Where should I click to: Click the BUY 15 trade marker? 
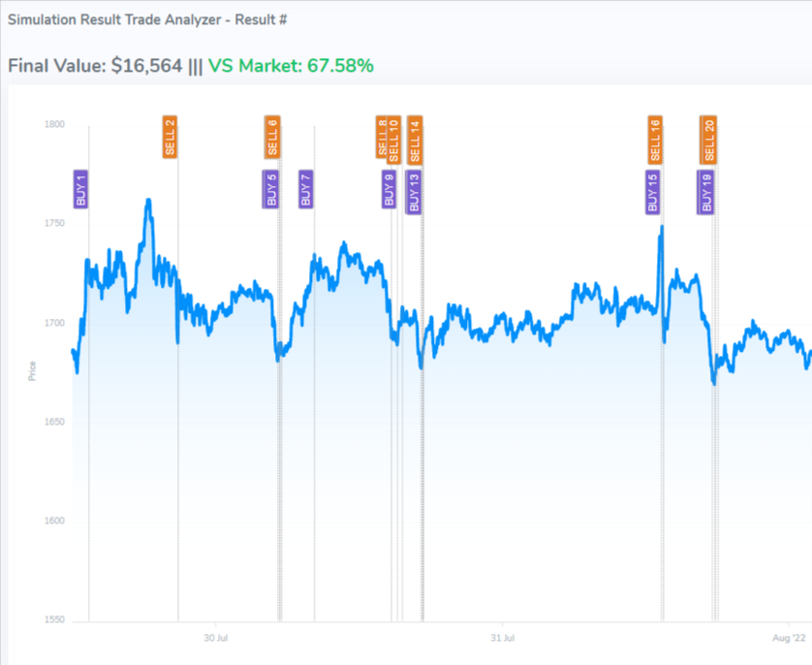(652, 190)
